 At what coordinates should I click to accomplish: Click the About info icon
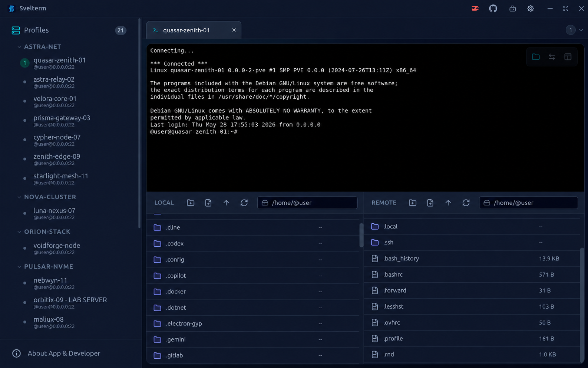point(16,354)
